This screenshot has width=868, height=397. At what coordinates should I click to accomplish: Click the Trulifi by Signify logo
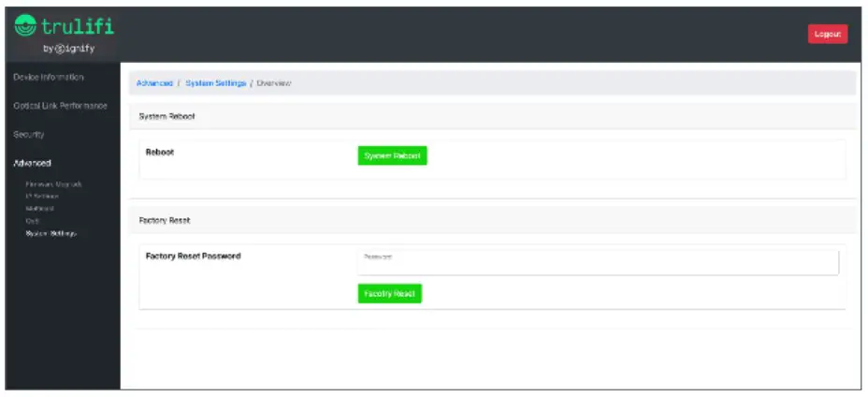[x=63, y=34]
